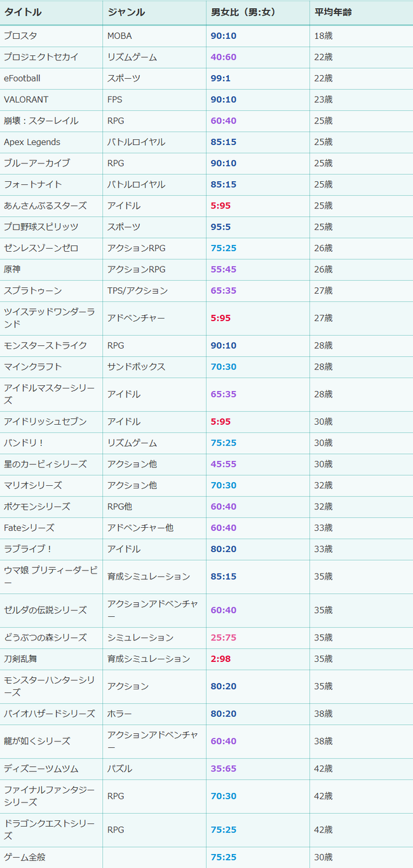
Task: Select the モンスターハンターシリーズ title cell
Action: [51, 687]
